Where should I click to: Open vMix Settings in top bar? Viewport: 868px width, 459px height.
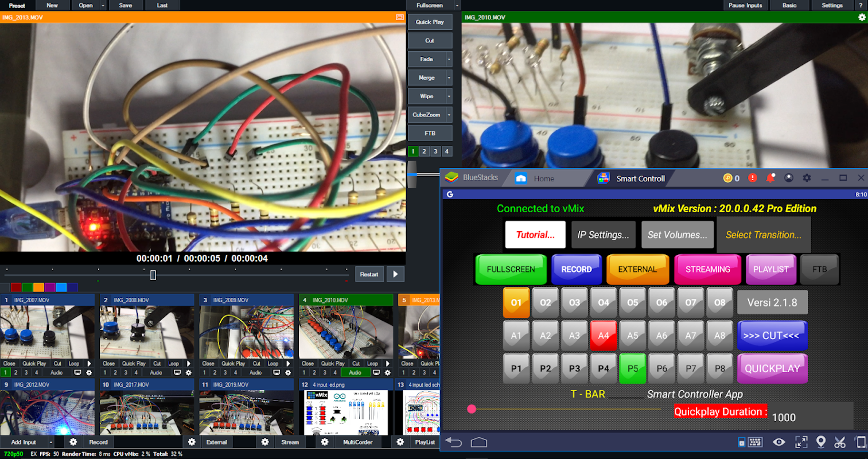point(832,5)
